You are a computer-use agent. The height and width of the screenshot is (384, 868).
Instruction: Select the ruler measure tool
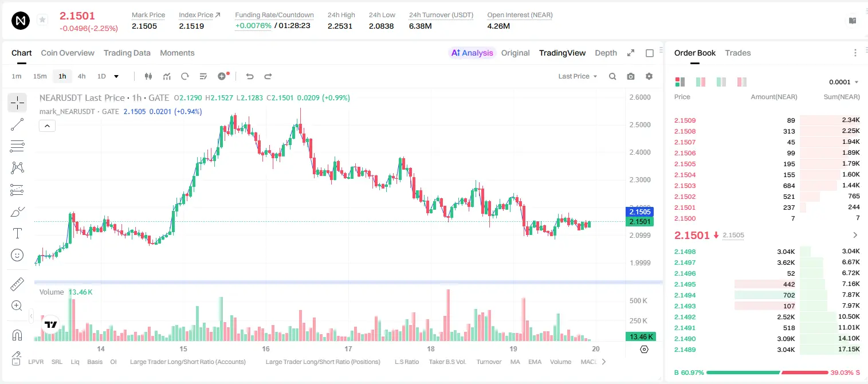(x=17, y=284)
